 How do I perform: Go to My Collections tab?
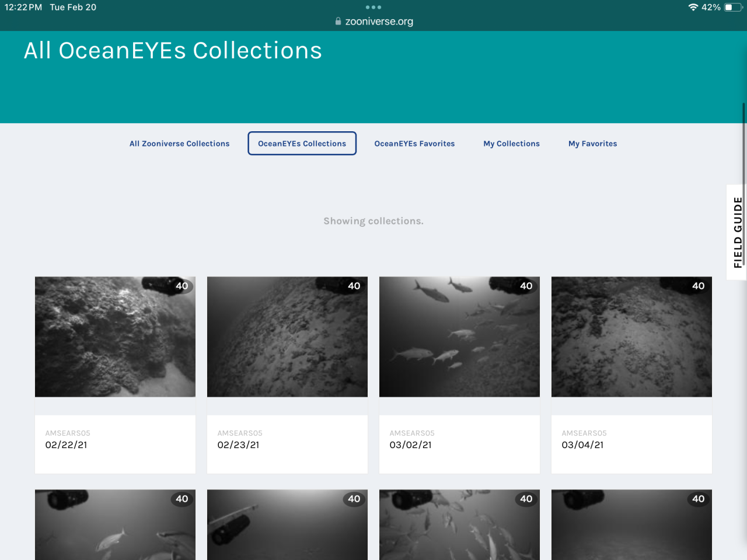(512, 143)
